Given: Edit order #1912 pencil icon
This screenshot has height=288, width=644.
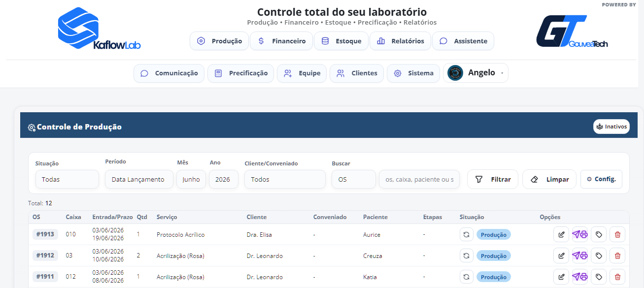Looking at the screenshot, I should click(x=561, y=256).
